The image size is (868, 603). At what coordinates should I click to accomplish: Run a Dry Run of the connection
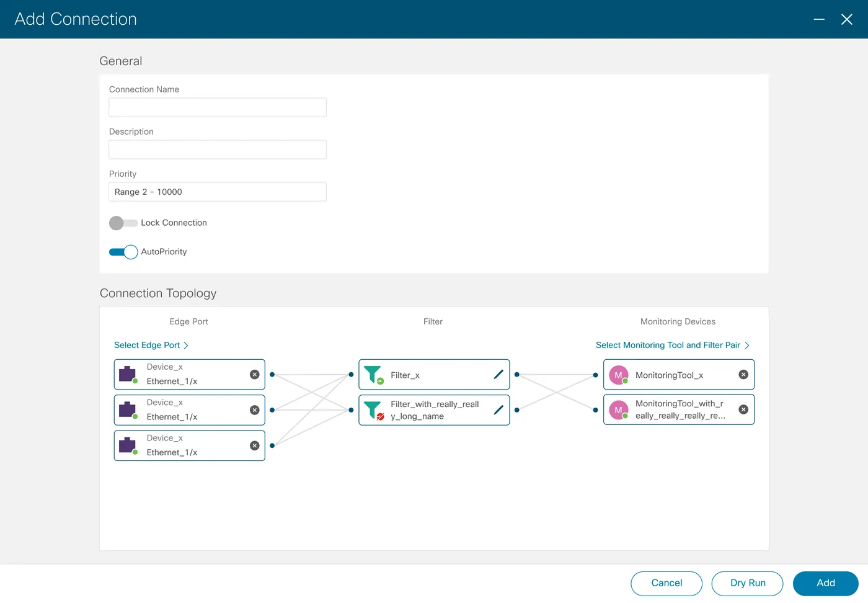(x=748, y=583)
